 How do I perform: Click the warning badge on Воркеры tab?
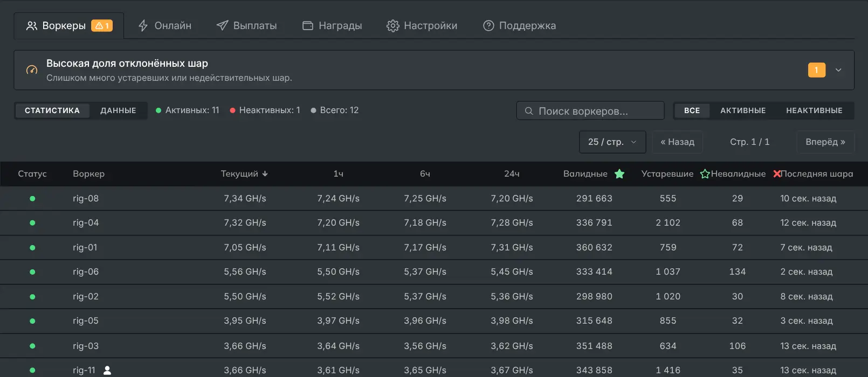(x=102, y=25)
